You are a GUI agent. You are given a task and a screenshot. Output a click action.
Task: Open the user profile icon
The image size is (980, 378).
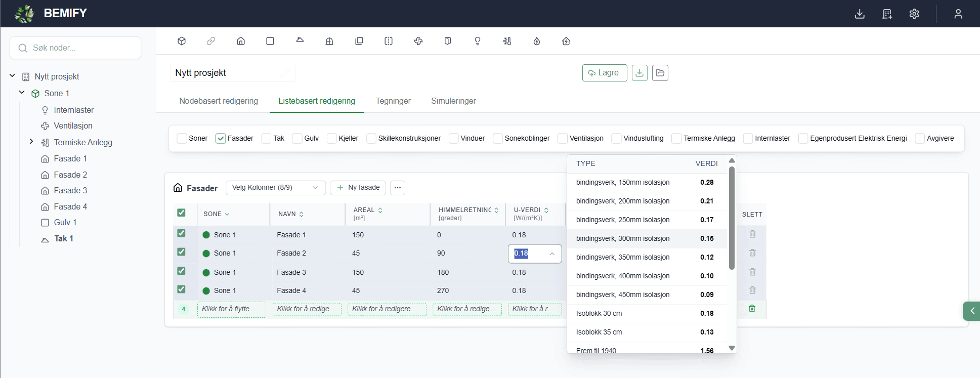coord(958,14)
